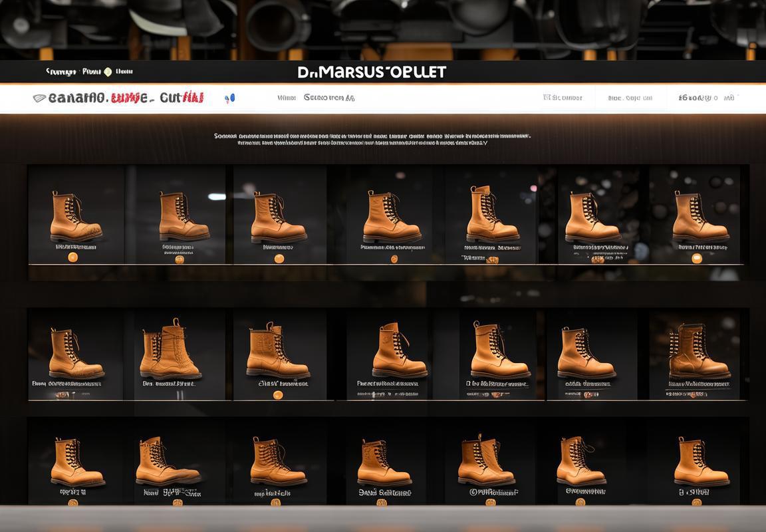Tap the orange badge under the third bottom-row boot

[x=275, y=501]
